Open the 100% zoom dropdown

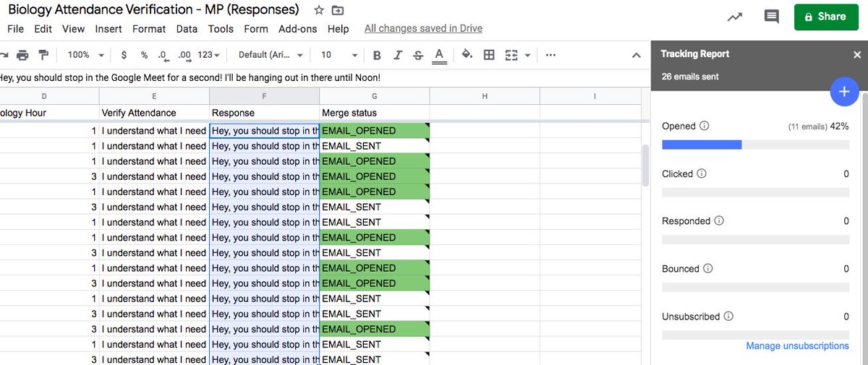point(85,55)
